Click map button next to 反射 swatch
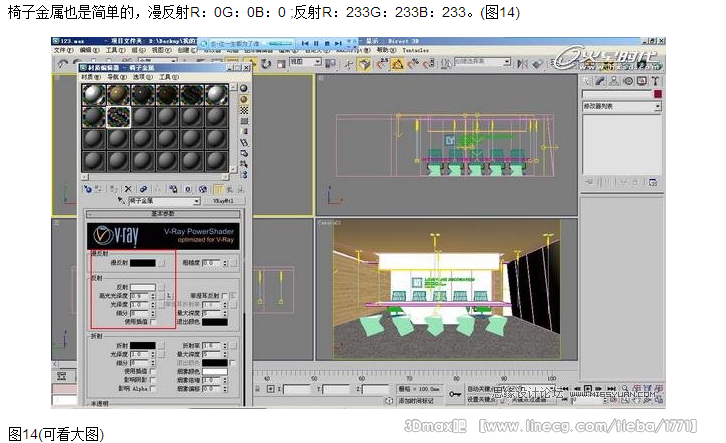Screen dimensions: 726x443 [161, 287]
